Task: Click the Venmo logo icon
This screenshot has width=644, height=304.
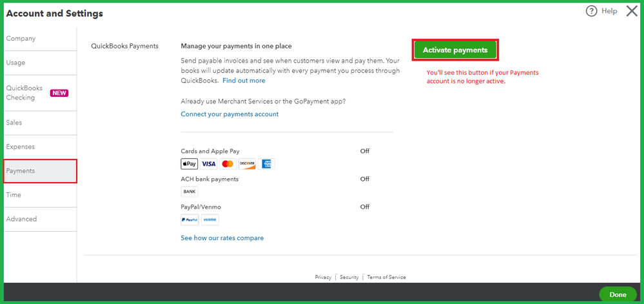Action: 210,219
